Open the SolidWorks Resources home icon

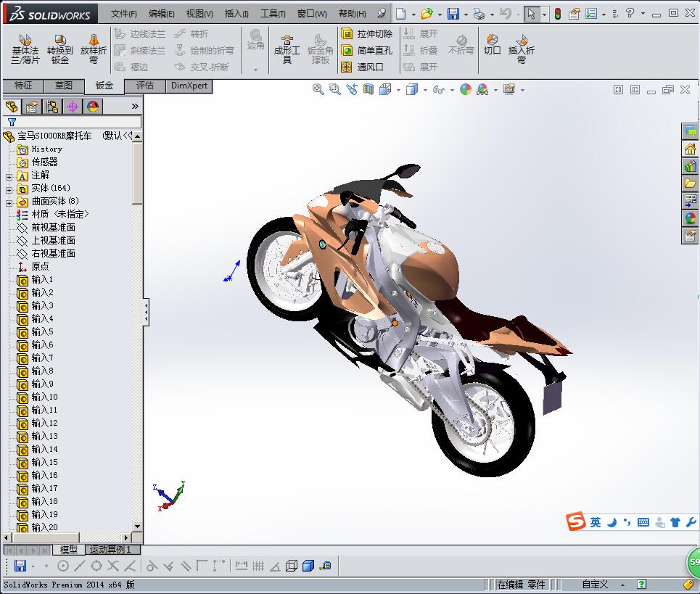pos(690,149)
